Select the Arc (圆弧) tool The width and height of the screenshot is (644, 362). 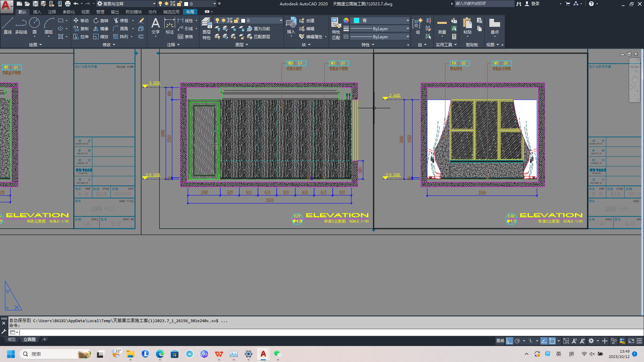tap(49, 26)
